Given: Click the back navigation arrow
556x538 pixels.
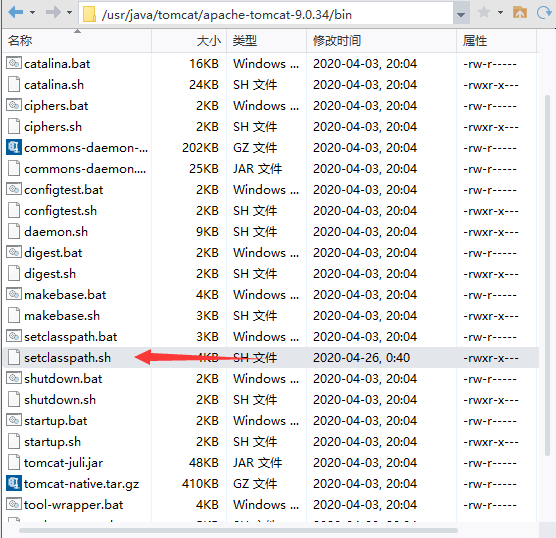Looking at the screenshot, I should coord(15,13).
